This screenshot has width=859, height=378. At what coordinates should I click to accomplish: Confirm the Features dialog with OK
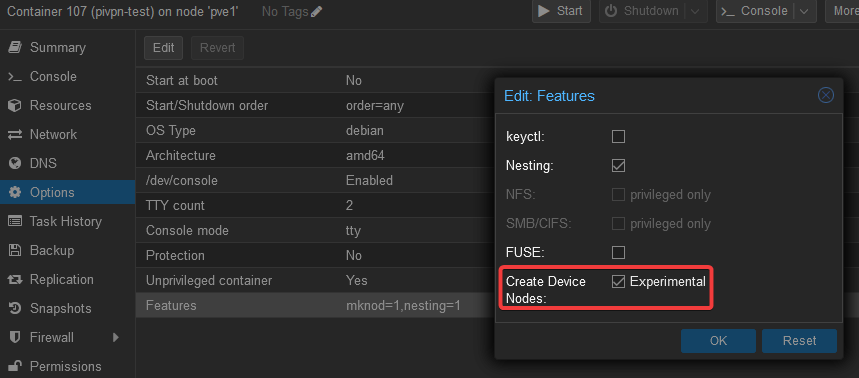718,341
